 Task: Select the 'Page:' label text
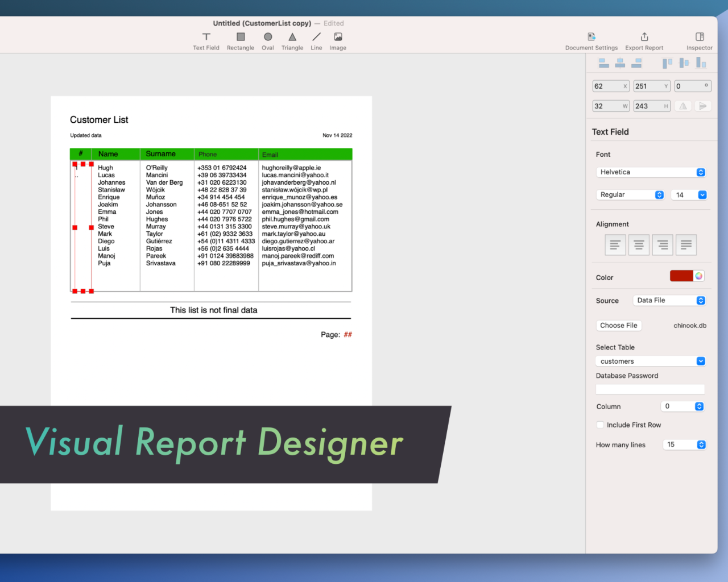pyautogui.click(x=330, y=335)
